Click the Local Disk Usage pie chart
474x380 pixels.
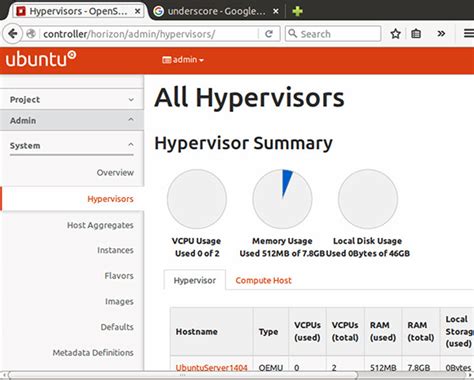(368, 199)
